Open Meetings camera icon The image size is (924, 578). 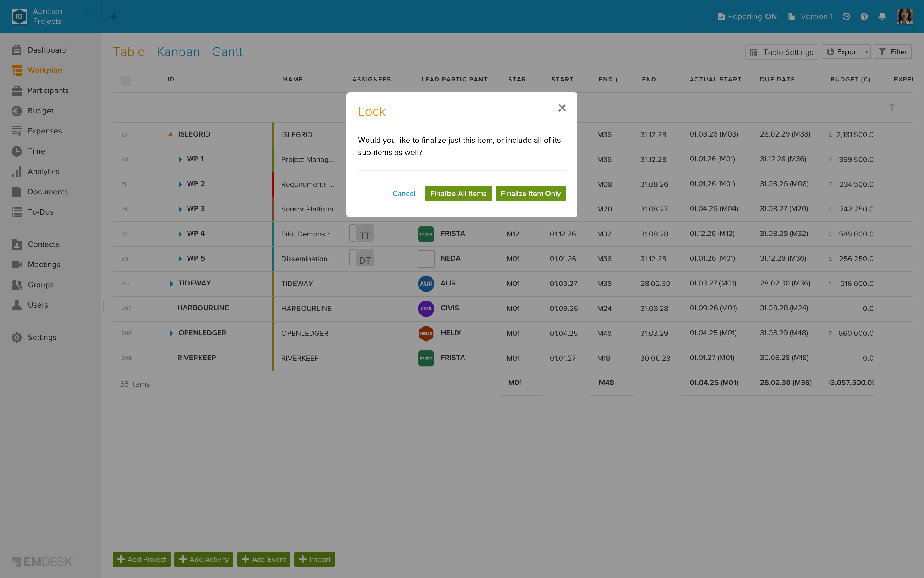16,264
